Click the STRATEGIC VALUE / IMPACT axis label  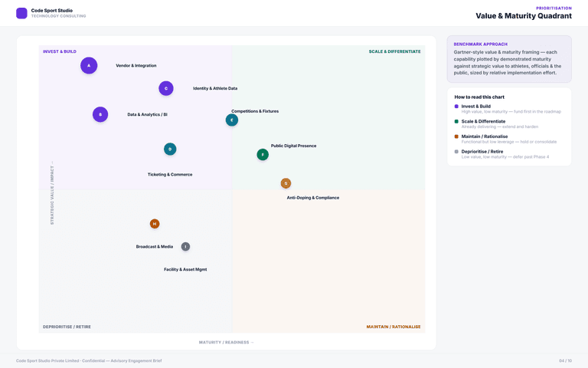click(52, 193)
